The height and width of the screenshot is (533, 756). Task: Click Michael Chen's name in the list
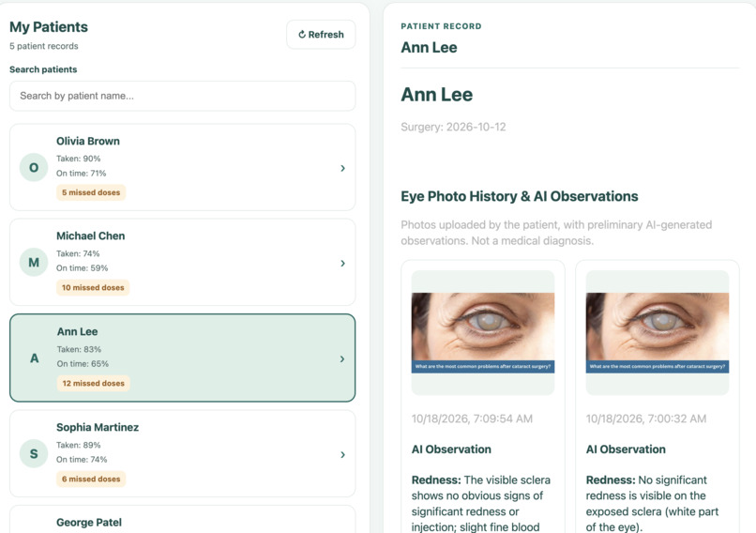[x=91, y=236]
